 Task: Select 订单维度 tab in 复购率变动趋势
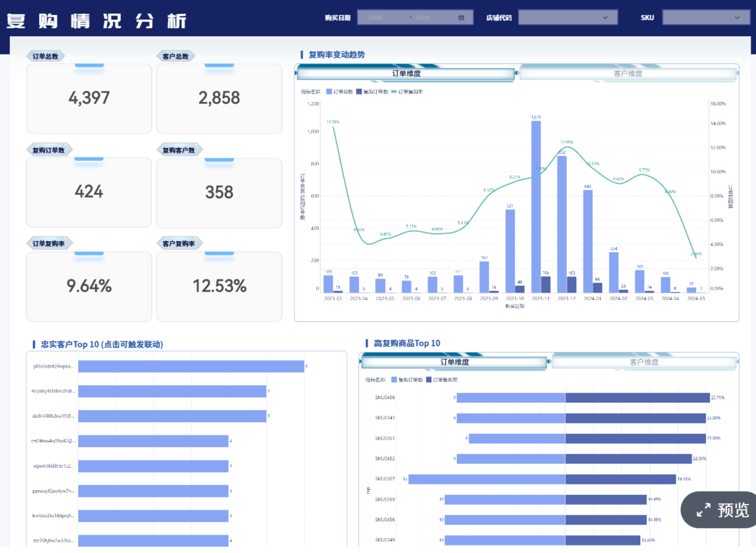tap(406, 74)
